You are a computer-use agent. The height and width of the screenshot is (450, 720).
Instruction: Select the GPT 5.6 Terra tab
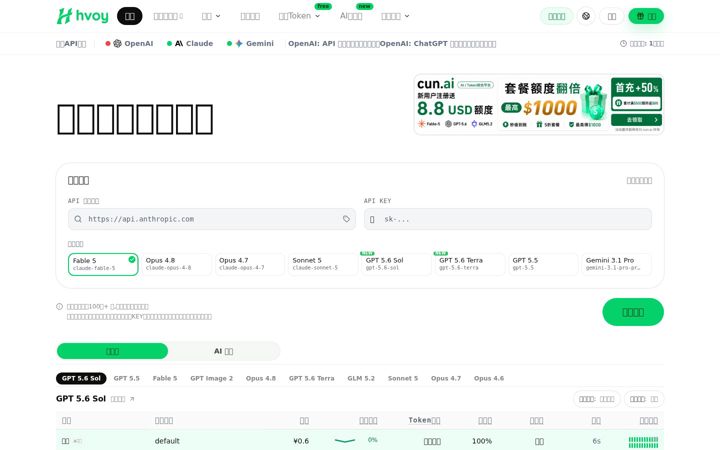coord(312,378)
